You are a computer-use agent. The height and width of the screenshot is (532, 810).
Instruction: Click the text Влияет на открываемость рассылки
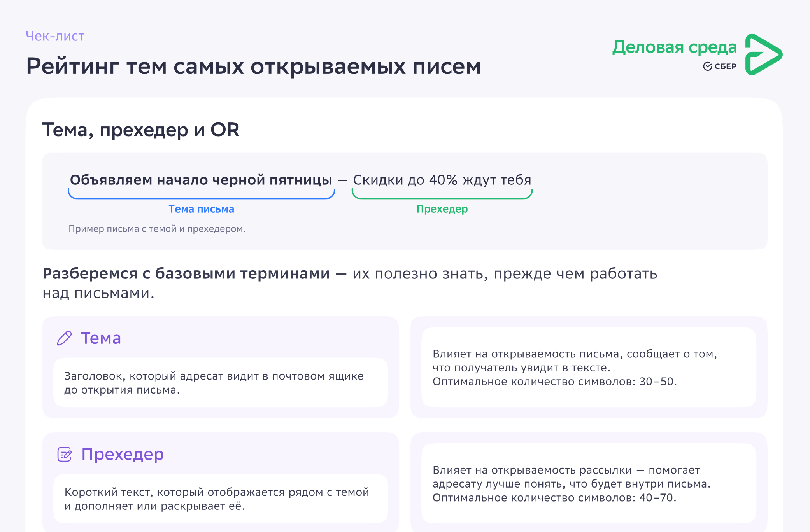pyautogui.click(x=532, y=470)
